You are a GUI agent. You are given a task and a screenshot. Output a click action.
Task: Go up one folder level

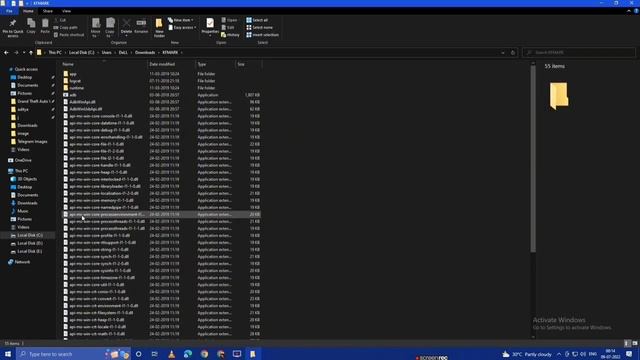coord(31,53)
